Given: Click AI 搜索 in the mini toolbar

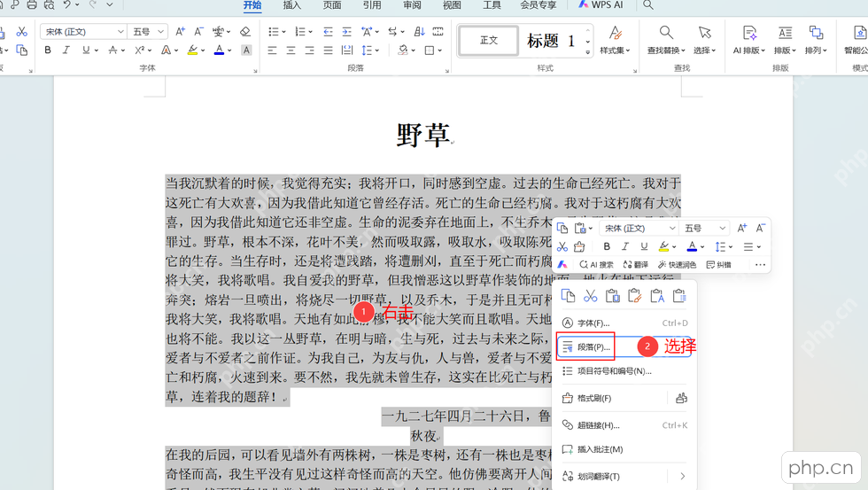Looking at the screenshot, I should point(596,265).
